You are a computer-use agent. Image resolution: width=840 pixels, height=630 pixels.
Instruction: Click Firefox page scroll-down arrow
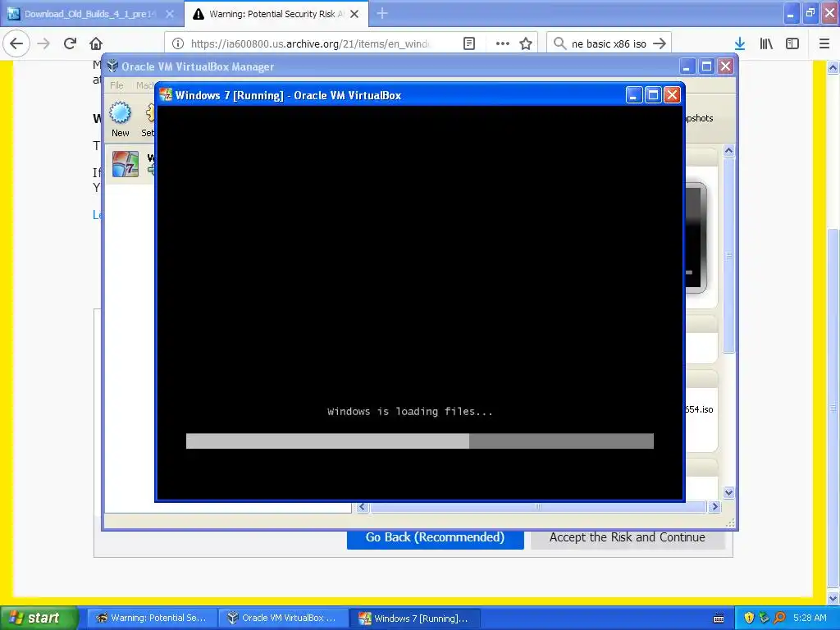coord(833,598)
